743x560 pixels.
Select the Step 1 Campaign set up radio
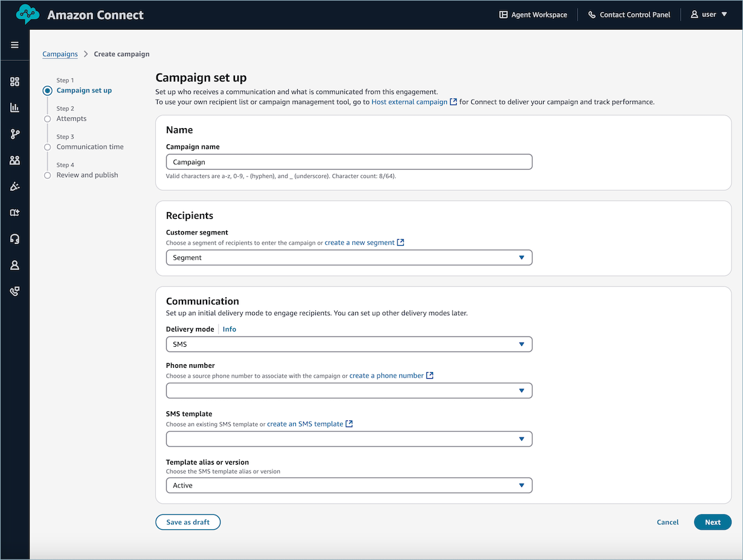click(x=47, y=90)
